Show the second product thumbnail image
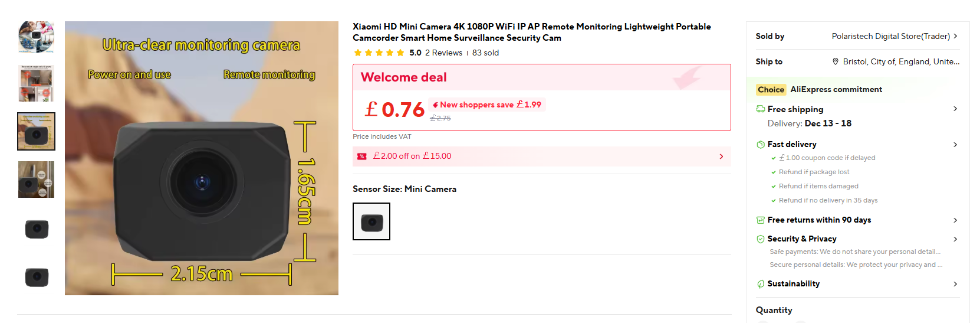 37,83
